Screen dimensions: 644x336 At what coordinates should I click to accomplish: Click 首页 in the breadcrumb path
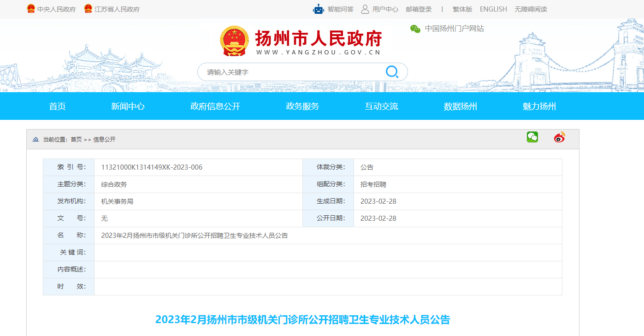click(x=76, y=139)
